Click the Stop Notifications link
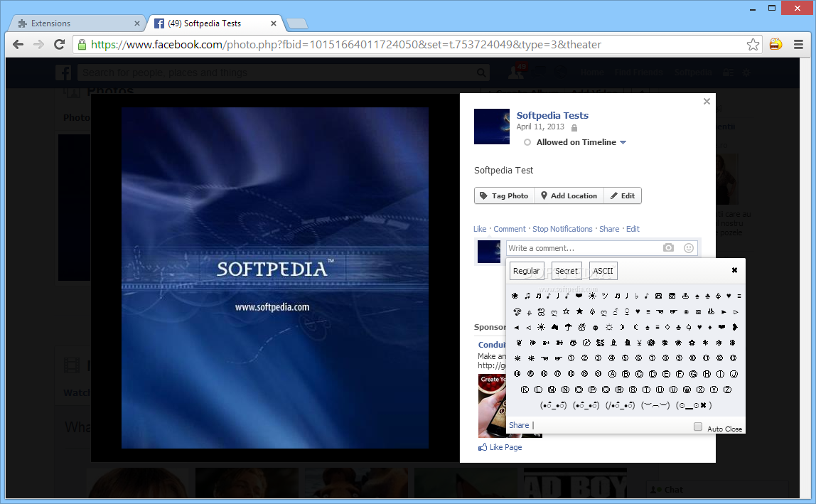 click(562, 229)
